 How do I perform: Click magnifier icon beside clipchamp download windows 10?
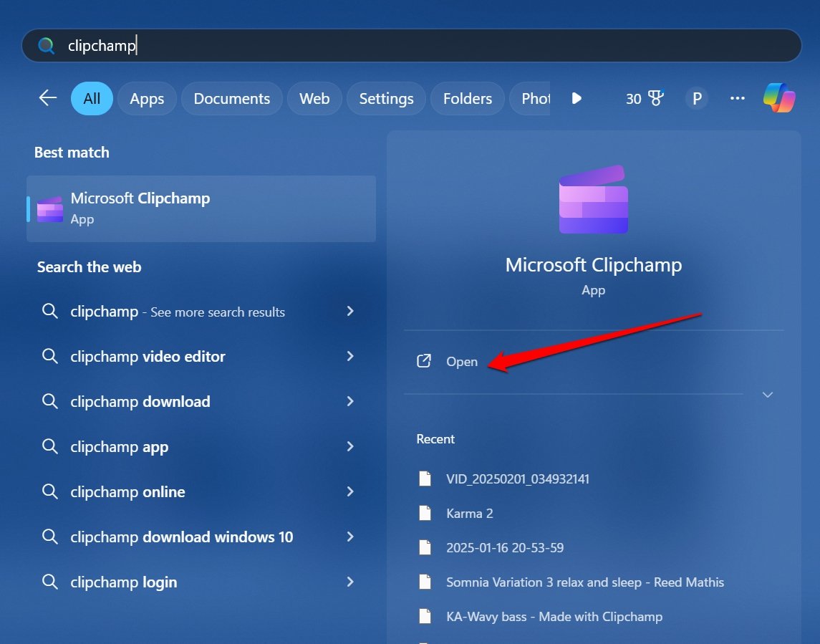[49, 537]
